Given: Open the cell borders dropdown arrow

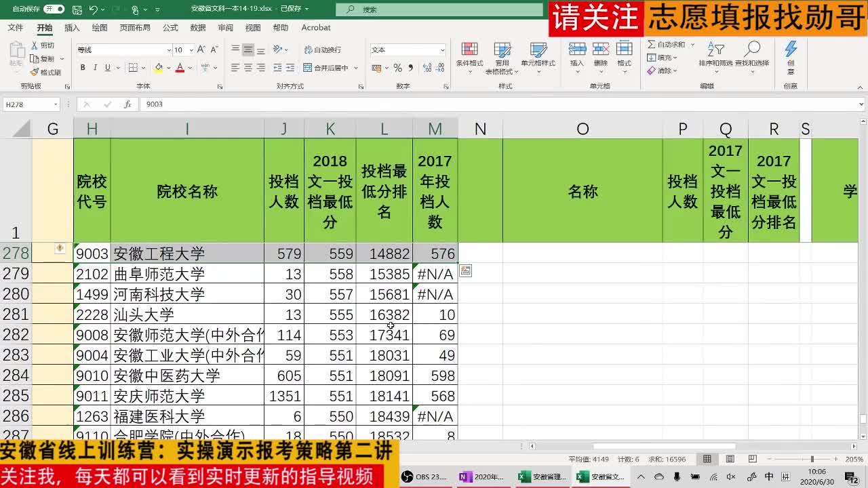Looking at the screenshot, I should (x=144, y=68).
